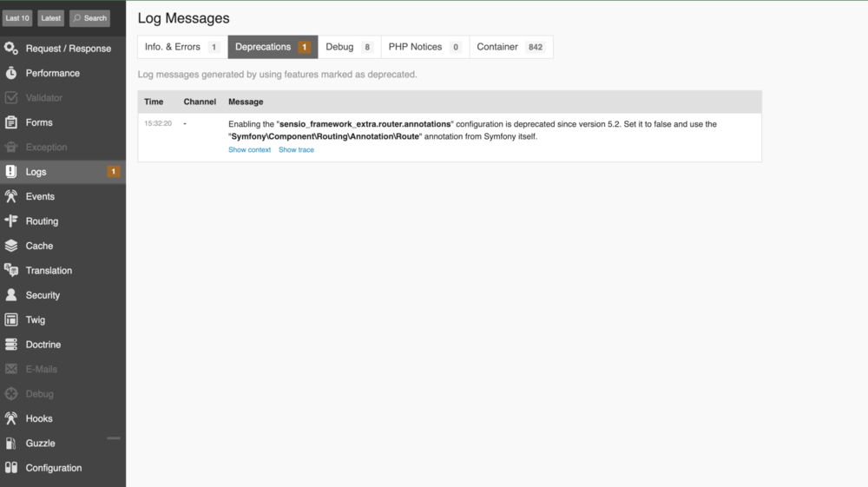Expand Show trace for deprecation message

[296, 150]
